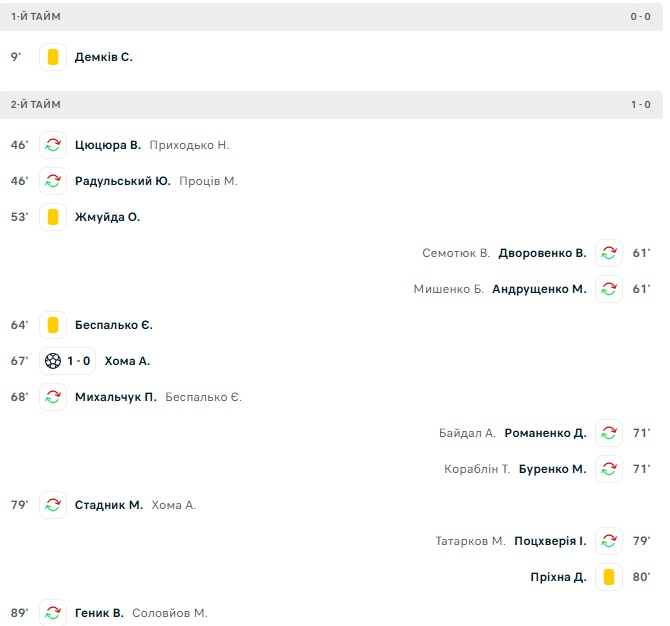This screenshot has width=670, height=626.
Task: Click the 1-й тайм section header
Action: point(36,16)
